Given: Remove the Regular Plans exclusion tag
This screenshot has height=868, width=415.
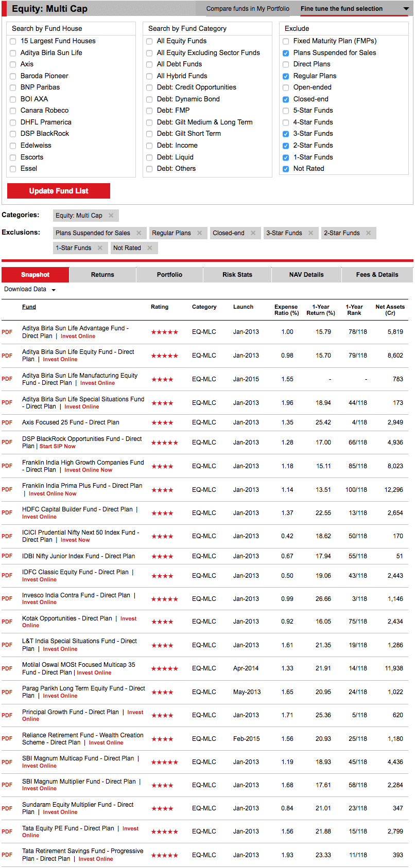Looking at the screenshot, I should pyautogui.click(x=199, y=233).
